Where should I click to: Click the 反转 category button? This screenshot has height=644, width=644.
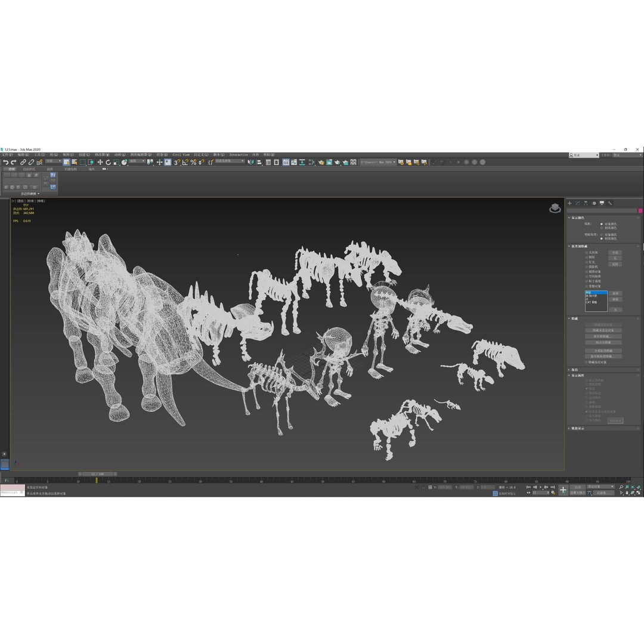coord(615,264)
